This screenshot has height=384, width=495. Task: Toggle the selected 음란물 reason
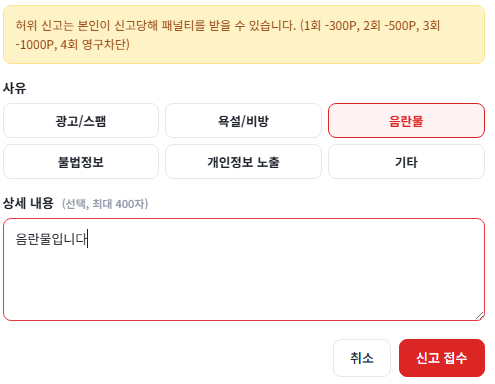406,120
